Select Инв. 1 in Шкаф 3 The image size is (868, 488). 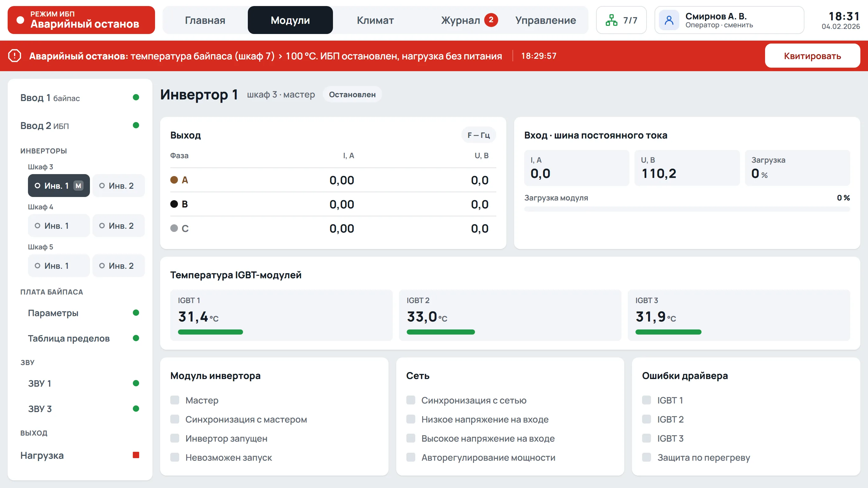[59, 186]
